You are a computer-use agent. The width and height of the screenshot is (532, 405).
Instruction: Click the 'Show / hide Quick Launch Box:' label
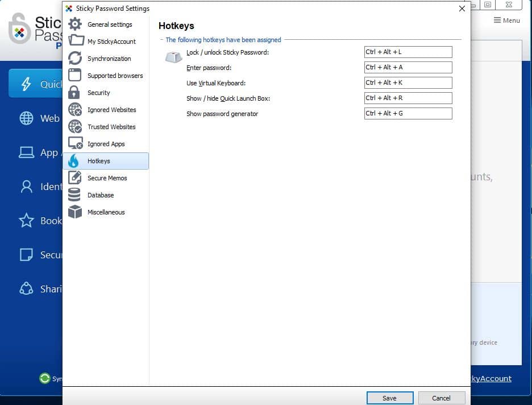(x=228, y=98)
